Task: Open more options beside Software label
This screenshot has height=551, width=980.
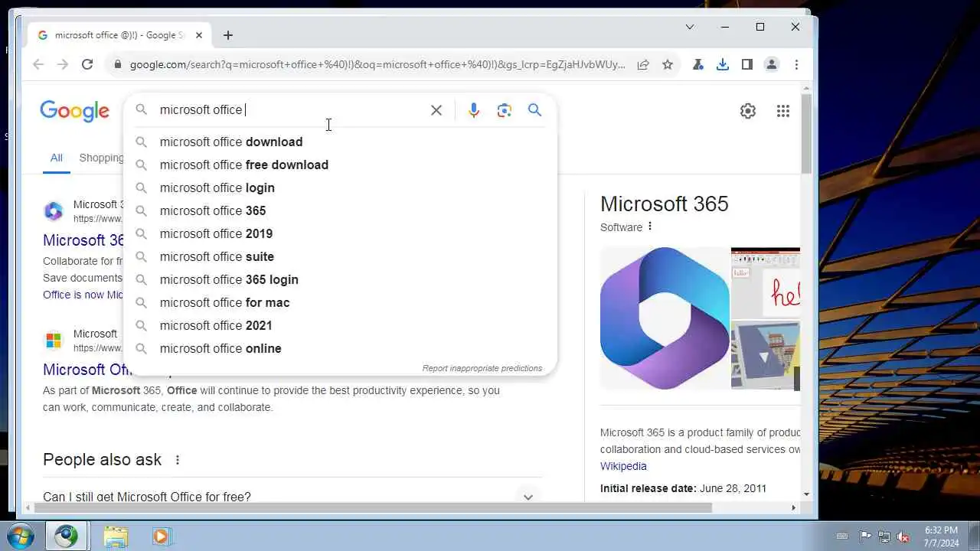Action: (x=650, y=227)
